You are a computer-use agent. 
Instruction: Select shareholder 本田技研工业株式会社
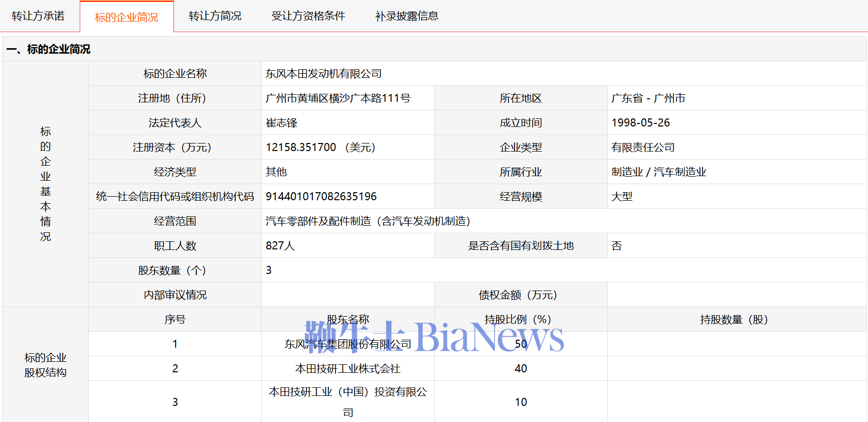click(348, 369)
